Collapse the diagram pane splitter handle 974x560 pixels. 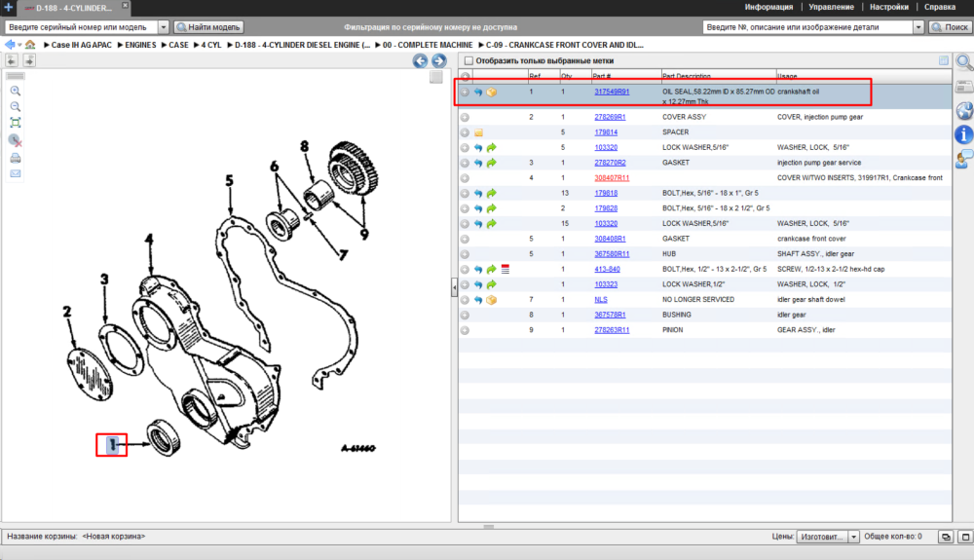click(454, 287)
